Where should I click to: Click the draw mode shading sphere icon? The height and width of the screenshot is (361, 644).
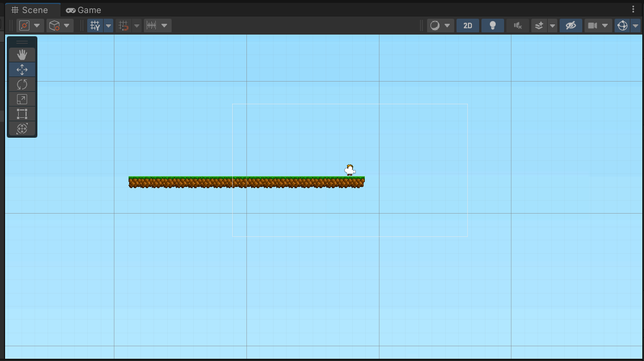434,26
